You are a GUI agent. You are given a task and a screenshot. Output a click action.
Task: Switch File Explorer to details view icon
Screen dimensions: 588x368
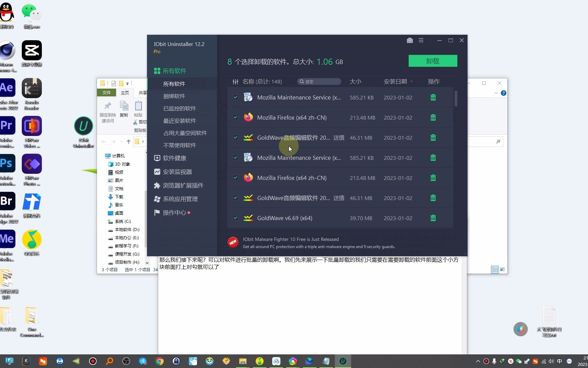click(495, 270)
